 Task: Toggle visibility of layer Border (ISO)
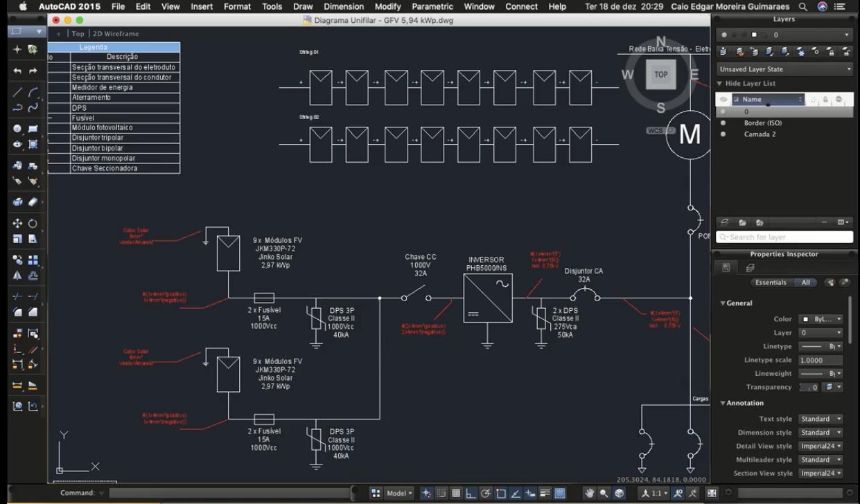coord(723,123)
